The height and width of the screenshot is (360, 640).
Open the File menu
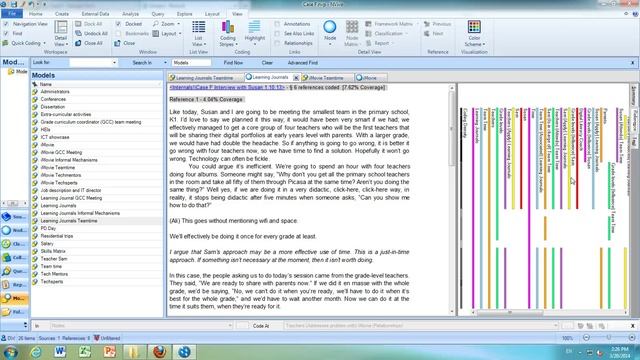tap(12, 13)
